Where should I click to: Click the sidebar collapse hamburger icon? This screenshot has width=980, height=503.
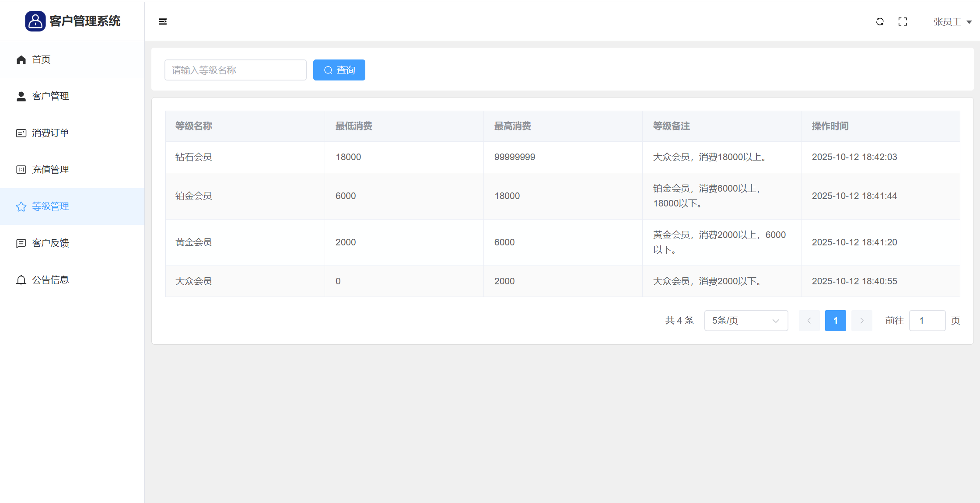tap(163, 21)
